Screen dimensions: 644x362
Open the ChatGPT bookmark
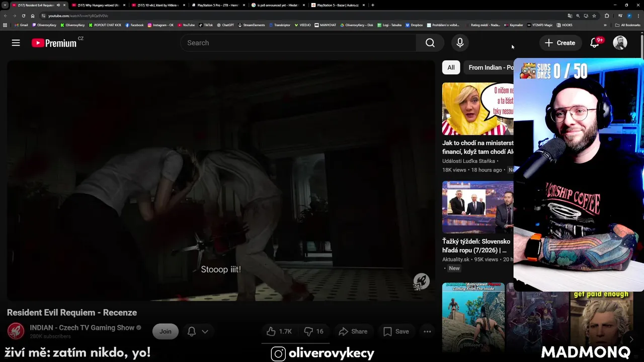[x=225, y=25]
